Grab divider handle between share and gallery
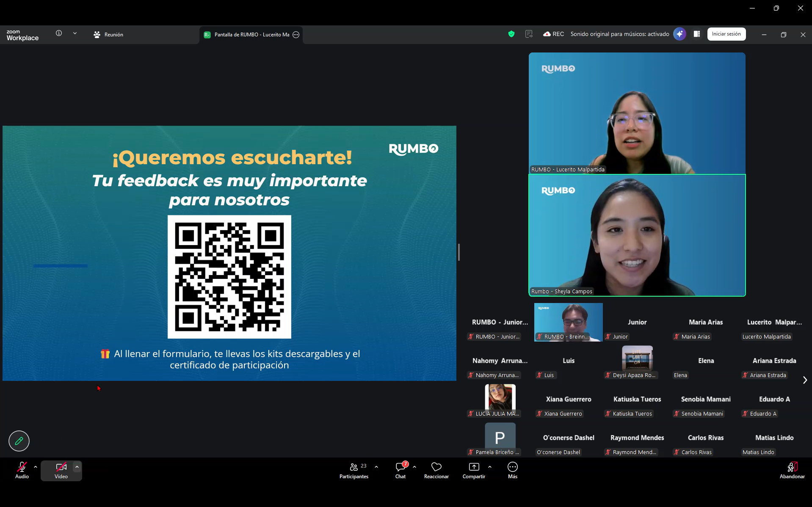The height and width of the screenshot is (507, 812). [x=459, y=252]
